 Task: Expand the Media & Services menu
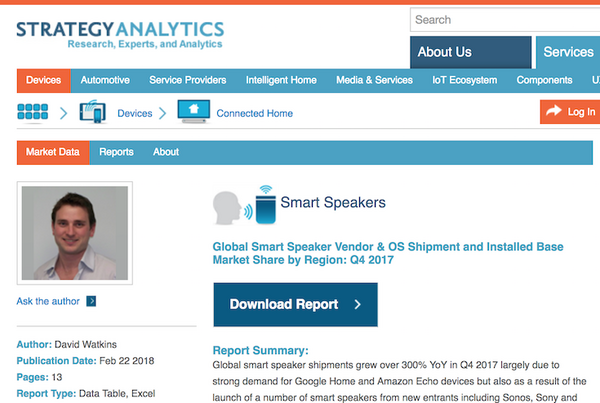pyautogui.click(x=374, y=80)
